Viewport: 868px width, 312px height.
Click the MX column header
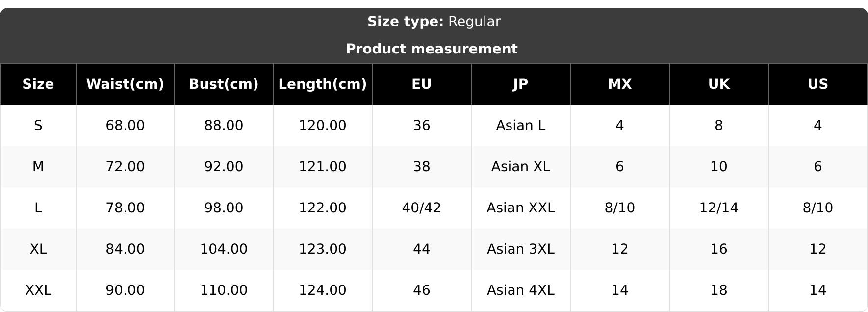coord(620,84)
